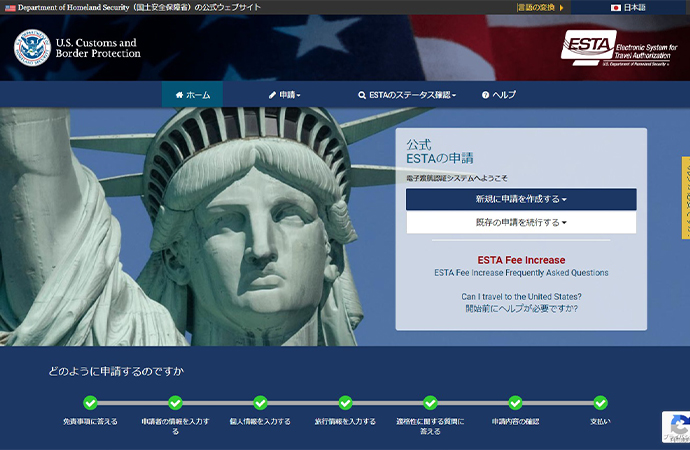Select 日本語 language option in top bar

629,7
